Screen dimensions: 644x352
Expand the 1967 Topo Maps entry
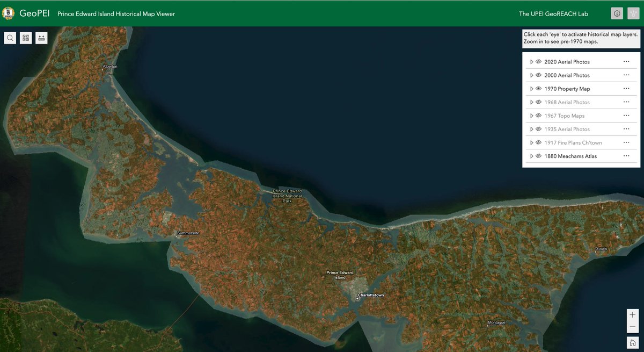coord(531,116)
